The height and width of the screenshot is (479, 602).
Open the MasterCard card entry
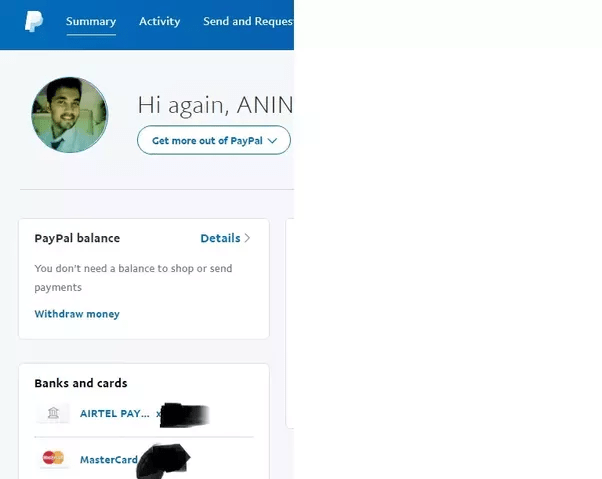[109, 459]
